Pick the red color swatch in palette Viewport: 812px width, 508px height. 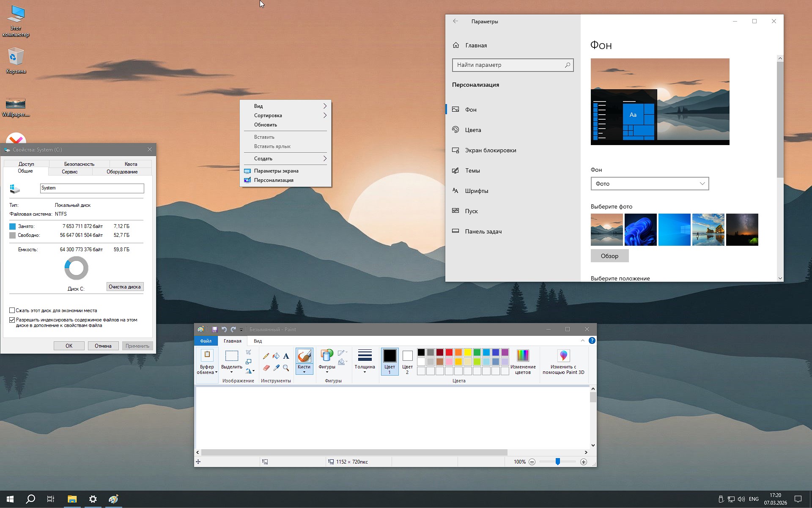(x=449, y=352)
